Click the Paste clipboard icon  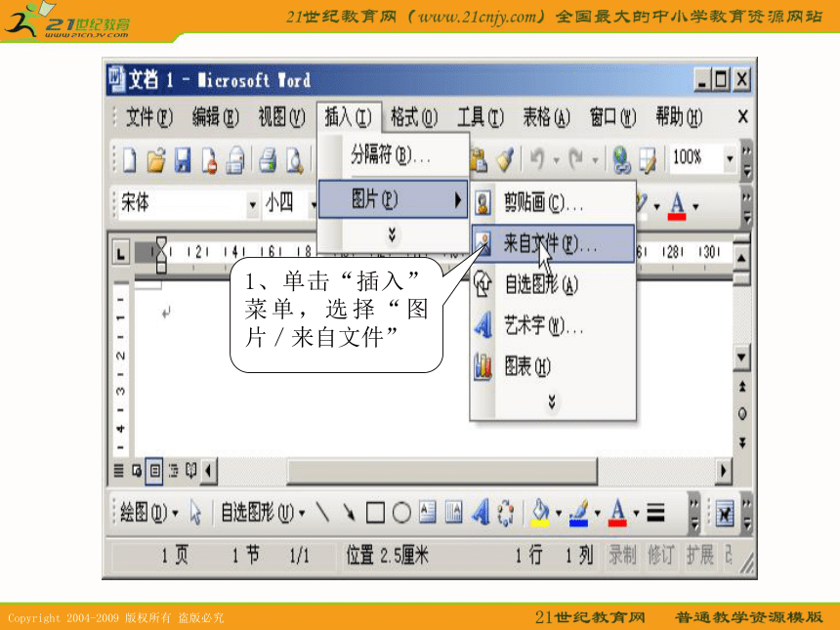tap(479, 159)
